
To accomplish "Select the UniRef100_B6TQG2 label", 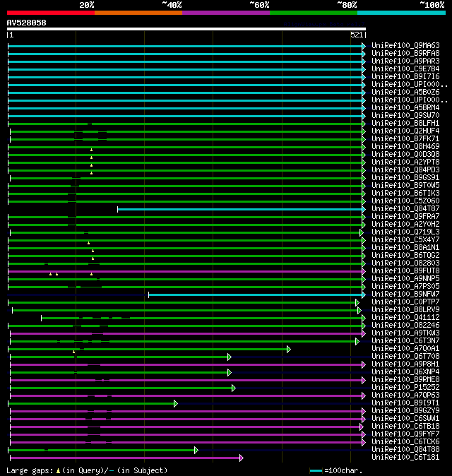I will (x=405, y=256).
